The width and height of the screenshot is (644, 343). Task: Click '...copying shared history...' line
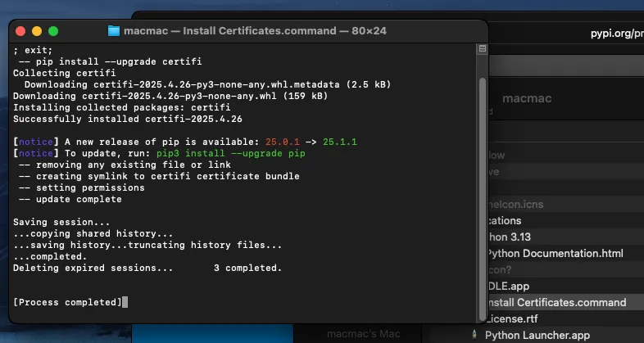pyautogui.click(x=93, y=234)
